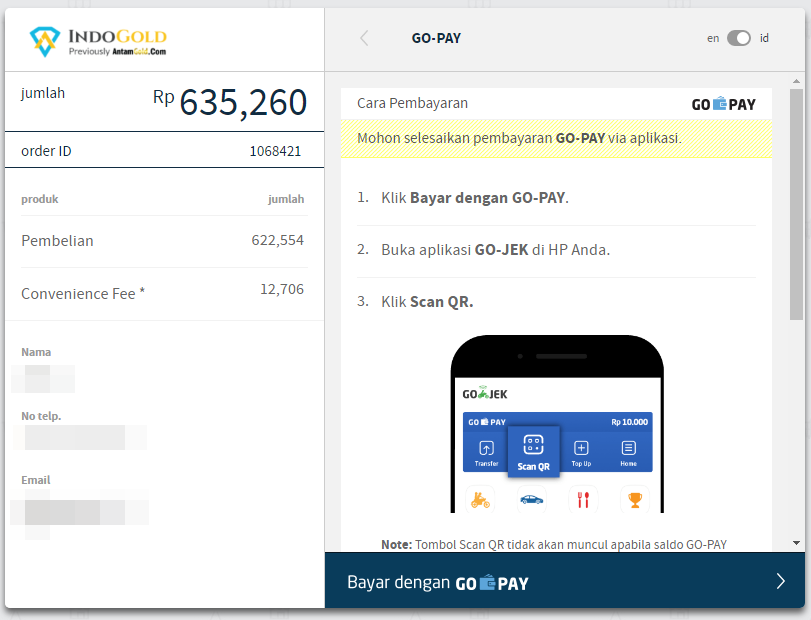Go back using the left chevron arrow
The width and height of the screenshot is (811, 620).
point(364,38)
